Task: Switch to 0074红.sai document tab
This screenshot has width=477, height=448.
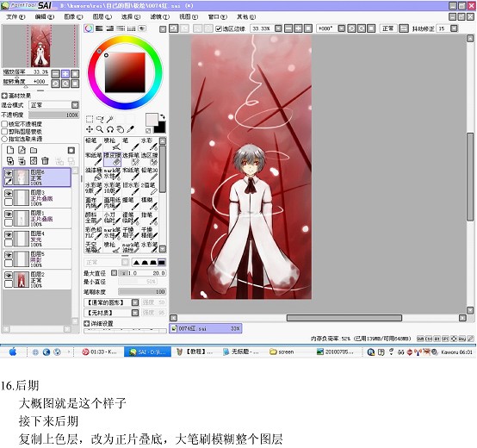Action: (206, 328)
